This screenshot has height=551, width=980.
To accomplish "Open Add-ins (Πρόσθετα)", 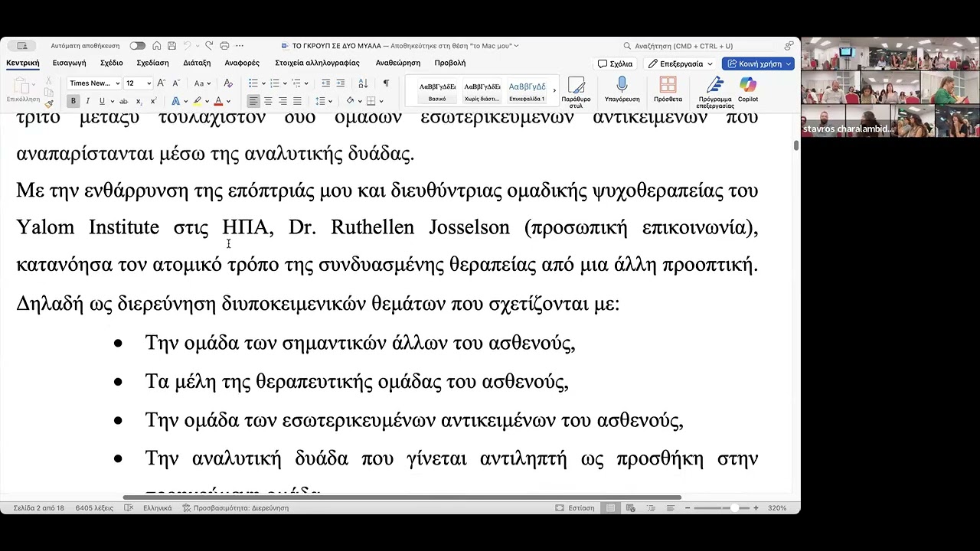I will click(668, 90).
